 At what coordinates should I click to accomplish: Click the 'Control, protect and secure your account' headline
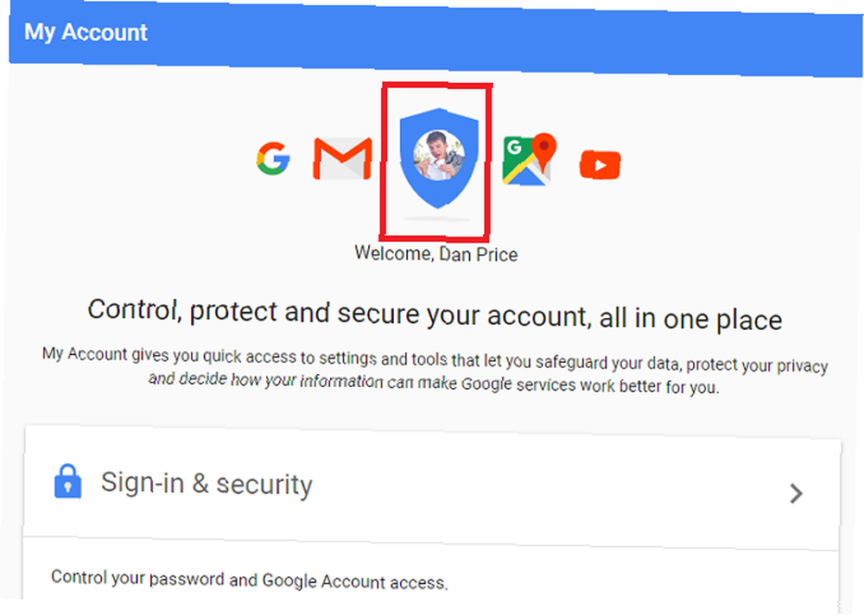435,314
